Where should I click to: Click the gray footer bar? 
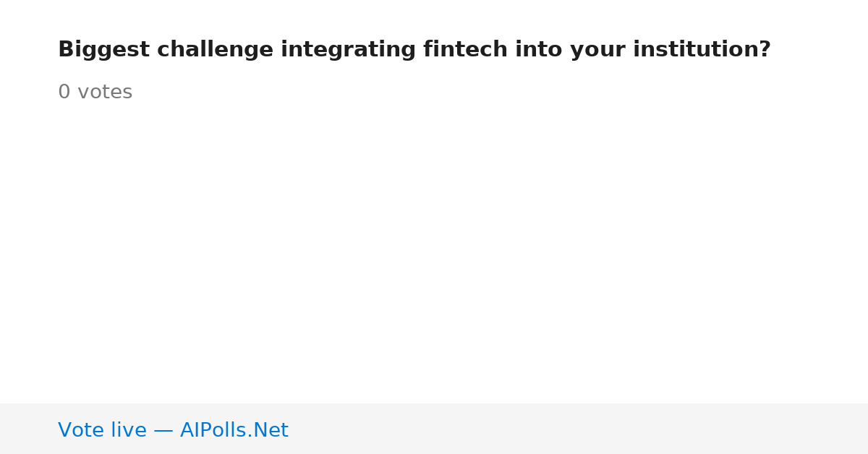[x=434, y=429]
